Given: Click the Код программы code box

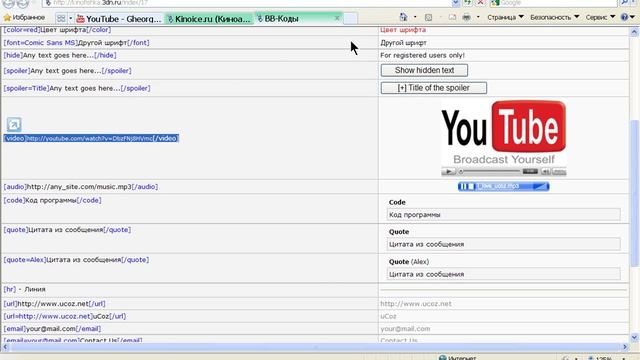Looking at the screenshot, I should point(503,215).
